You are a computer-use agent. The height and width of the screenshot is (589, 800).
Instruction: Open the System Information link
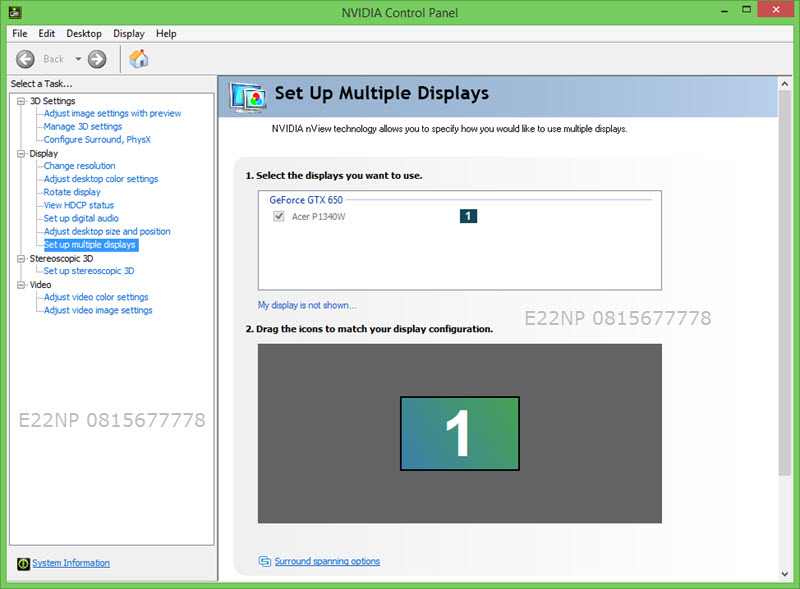pos(71,563)
